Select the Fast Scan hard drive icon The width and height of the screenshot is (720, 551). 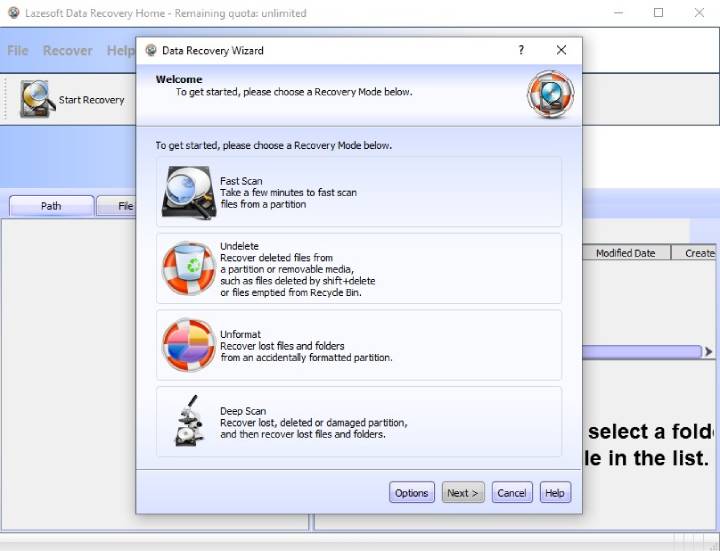click(x=189, y=192)
